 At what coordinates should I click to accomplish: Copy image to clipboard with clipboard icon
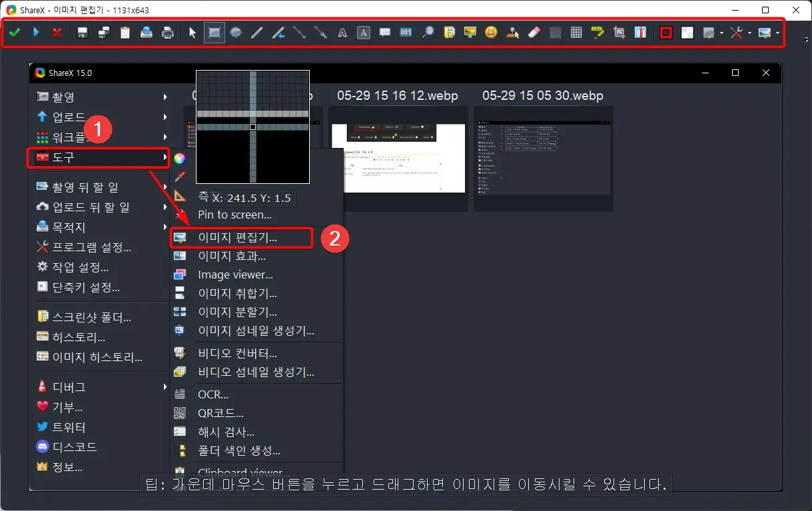(125, 33)
